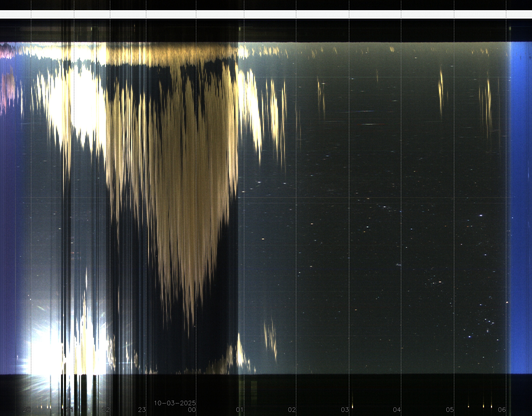Screen dimensions: 532x416
Task: Click the 00 midnight hour label
Action: click(x=192, y=410)
